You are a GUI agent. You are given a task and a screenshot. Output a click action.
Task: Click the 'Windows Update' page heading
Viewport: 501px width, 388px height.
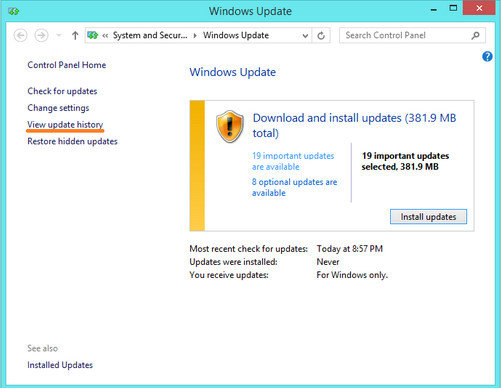tap(233, 72)
